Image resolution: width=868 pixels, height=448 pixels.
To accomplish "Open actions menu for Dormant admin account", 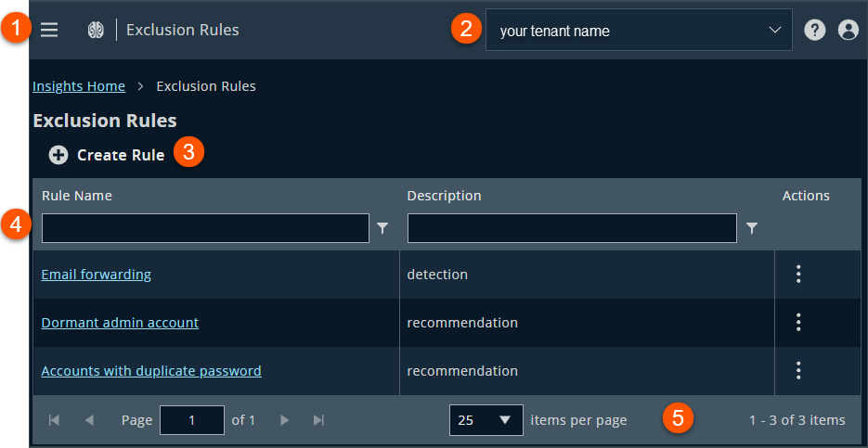I will point(798,323).
